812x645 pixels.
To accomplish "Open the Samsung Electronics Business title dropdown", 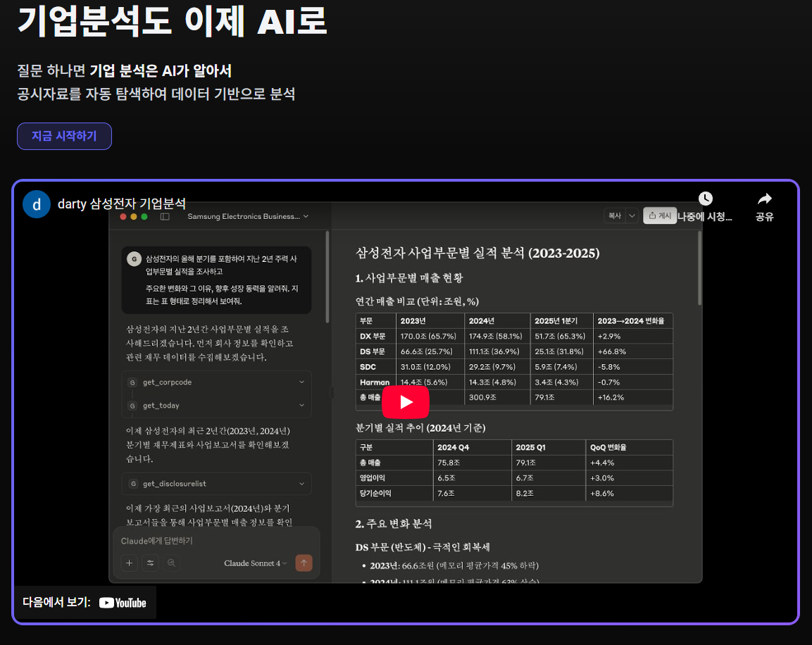I will [x=248, y=216].
